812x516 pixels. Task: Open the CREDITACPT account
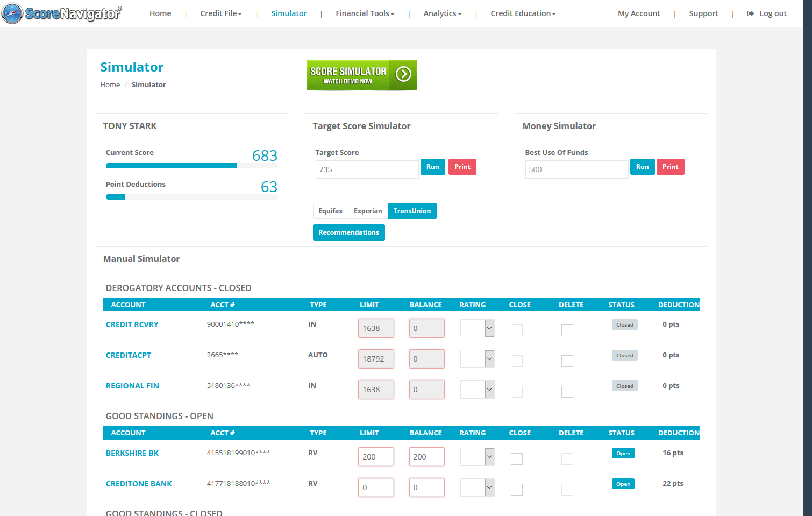[x=129, y=355]
